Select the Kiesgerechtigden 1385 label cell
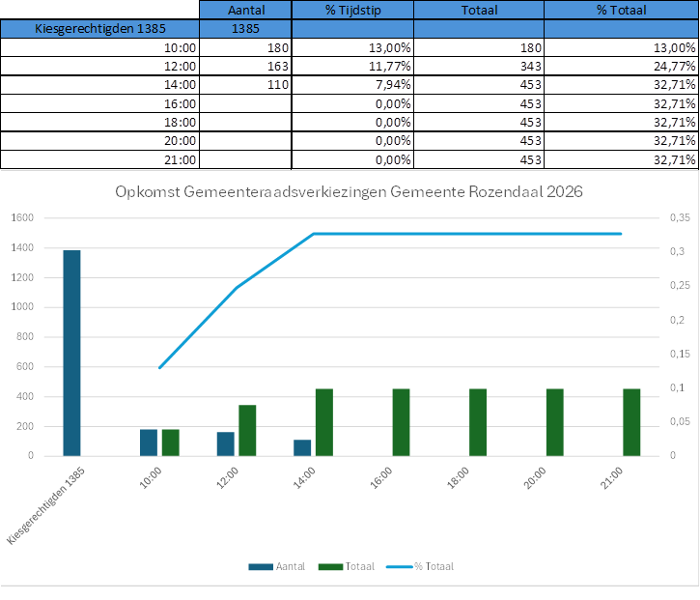 101,28
